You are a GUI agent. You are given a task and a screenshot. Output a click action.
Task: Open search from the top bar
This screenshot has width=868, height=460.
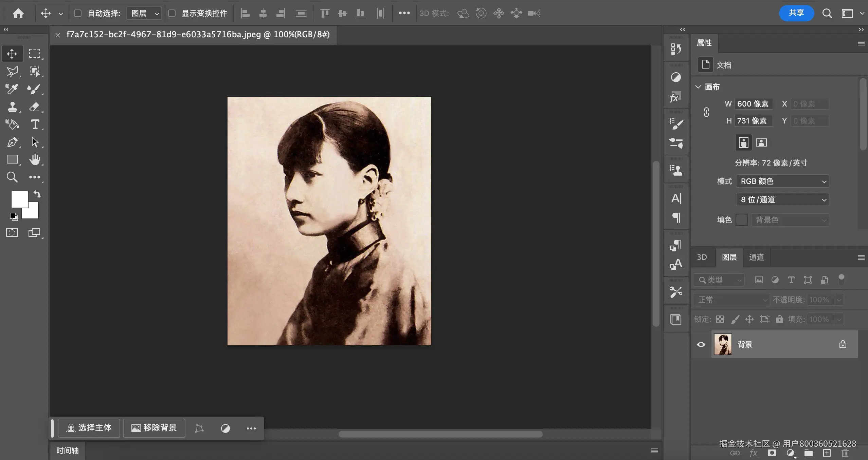(827, 13)
